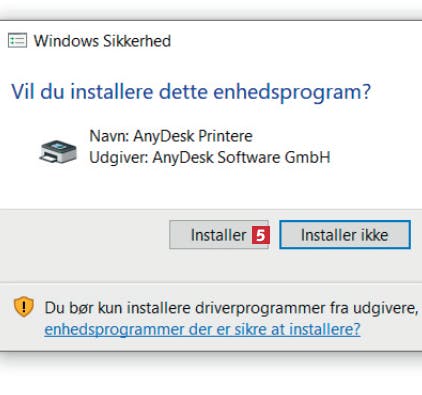
Task: Decline by clicking Installer ikke
Action: [x=345, y=235]
